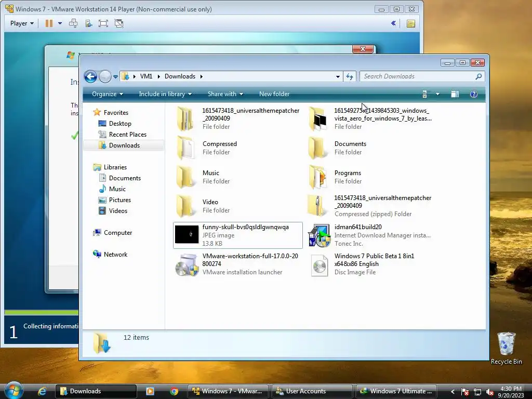Switch to User Accounts taskbar window
532x399 pixels.
(312, 391)
